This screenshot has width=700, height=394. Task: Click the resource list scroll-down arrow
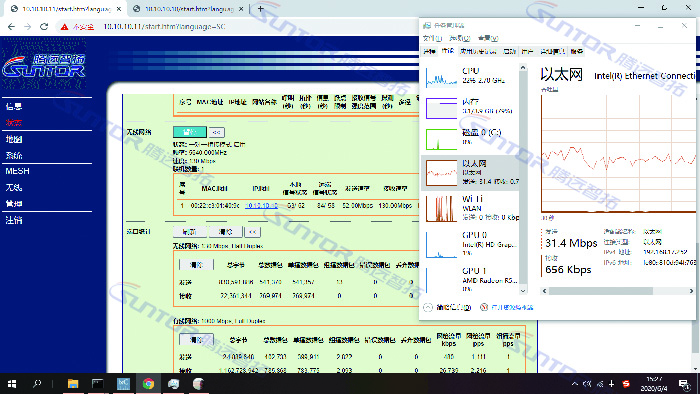[523, 290]
